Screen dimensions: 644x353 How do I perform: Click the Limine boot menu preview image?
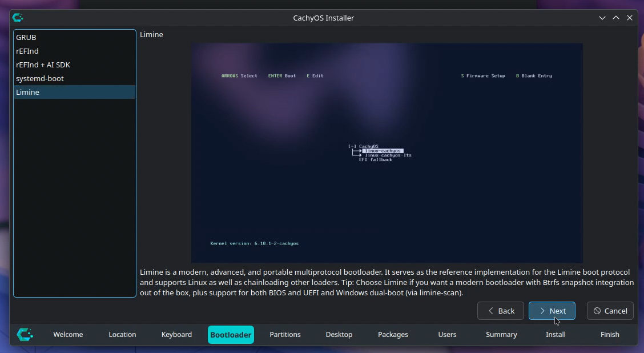[x=387, y=153]
